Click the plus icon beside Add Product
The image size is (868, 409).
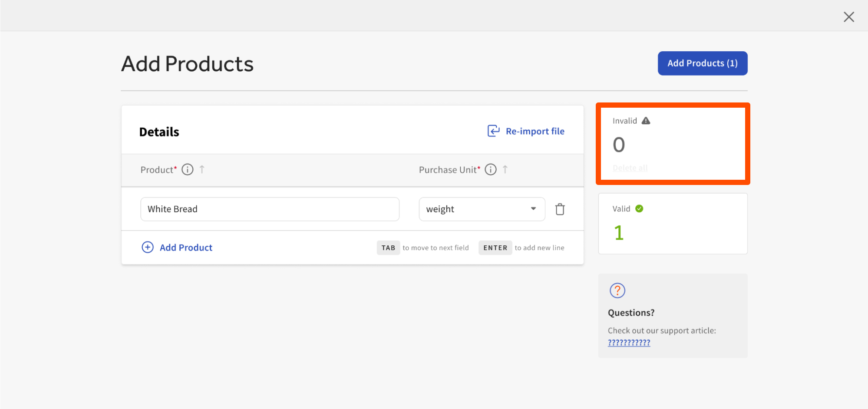tap(148, 247)
